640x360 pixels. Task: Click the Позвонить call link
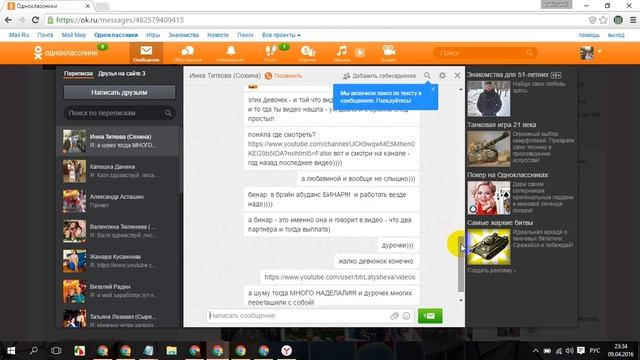point(284,76)
